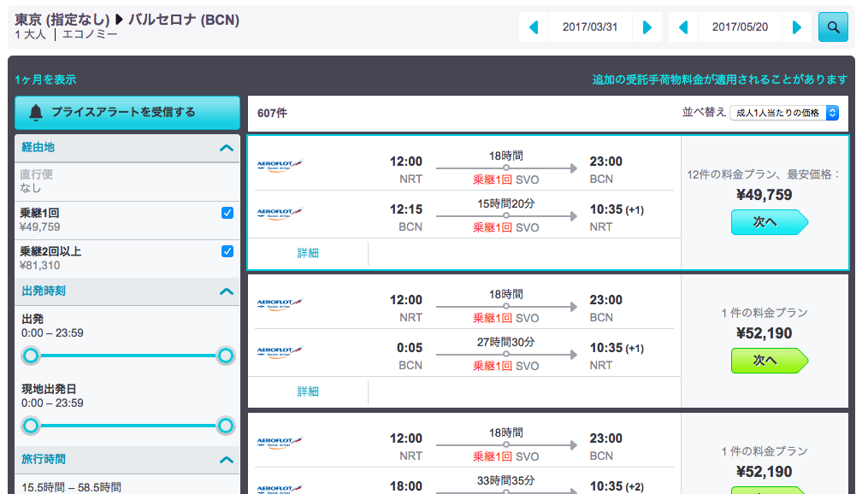Click the 2017/03/31 departure date field
This screenshot has width=868, height=494.
click(x=590, y=27)
